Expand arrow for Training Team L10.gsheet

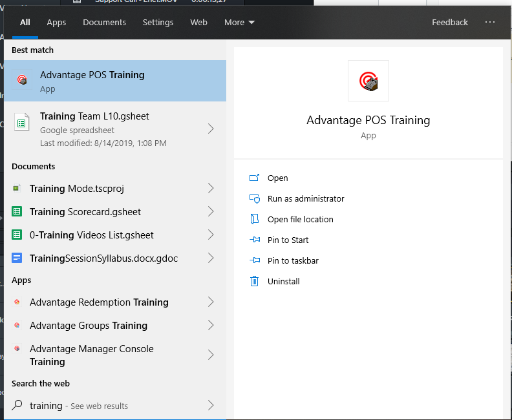211,129
